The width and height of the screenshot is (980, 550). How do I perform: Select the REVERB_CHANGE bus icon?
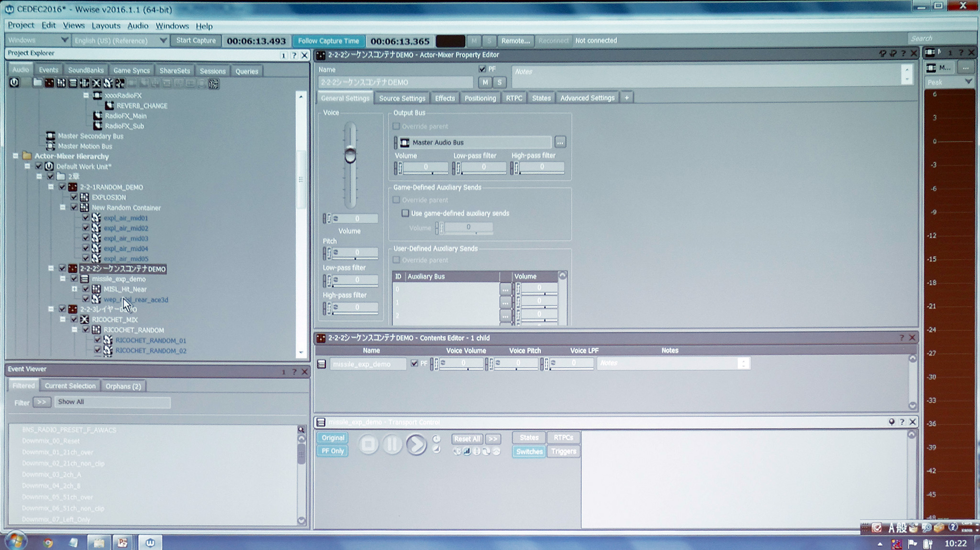[110, 106]
